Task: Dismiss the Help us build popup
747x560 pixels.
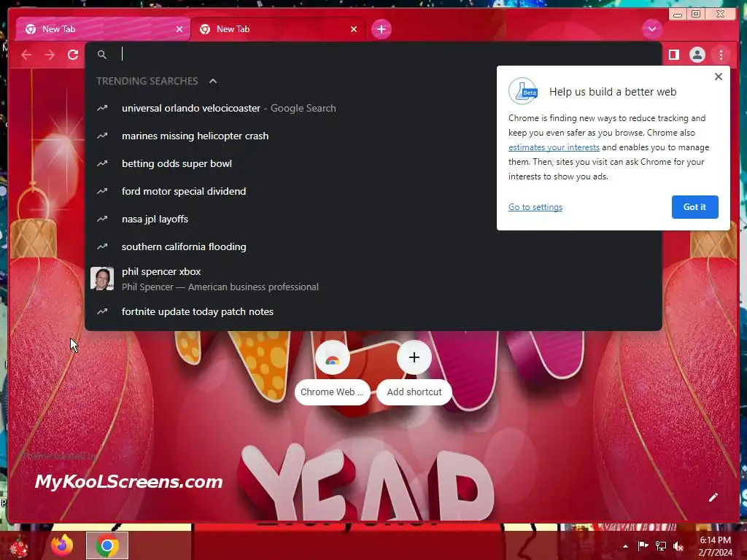Action: coord(719,77)
